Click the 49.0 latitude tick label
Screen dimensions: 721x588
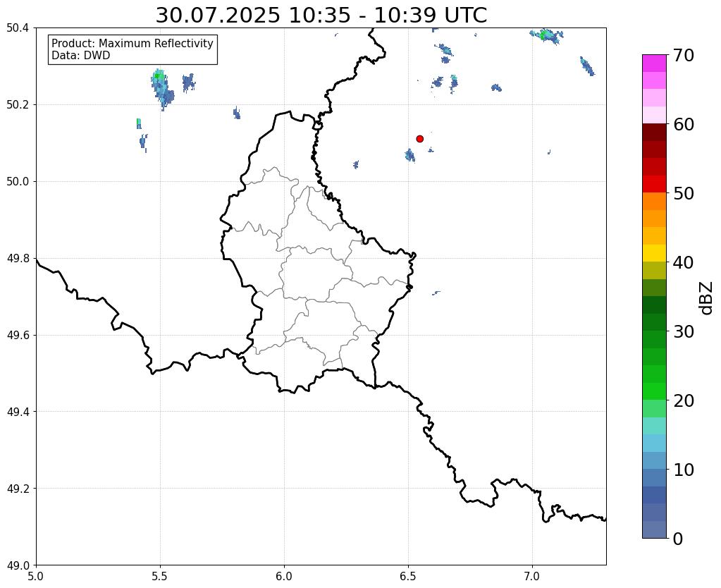click(18, 565)
